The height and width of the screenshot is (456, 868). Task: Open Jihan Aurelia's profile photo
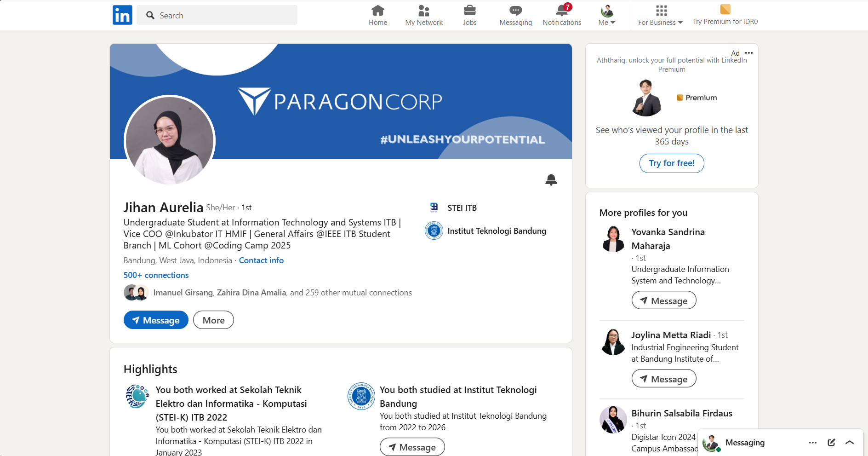pyautogui.click(x=170, y=140)
